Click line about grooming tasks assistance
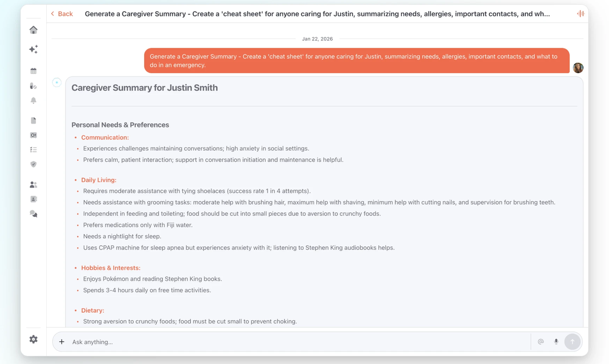This screenshot has width=609, height=364. pos(319,202)
